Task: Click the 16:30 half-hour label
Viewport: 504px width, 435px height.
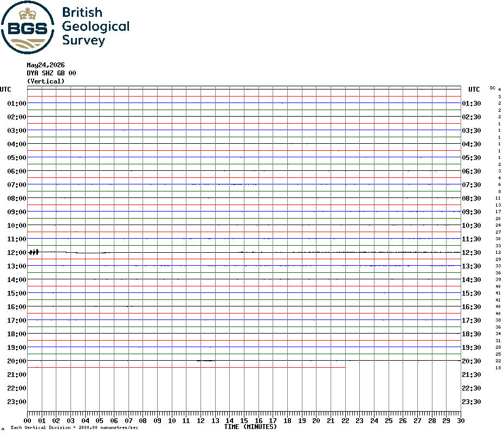Action: tap(471, 306)
